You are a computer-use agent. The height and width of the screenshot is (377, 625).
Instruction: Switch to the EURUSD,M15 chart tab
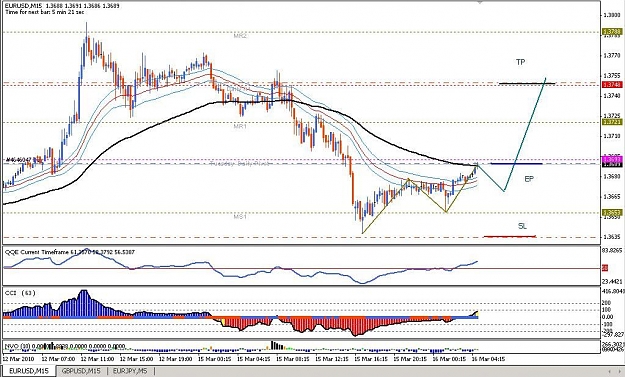pyautogui.click(x=28, y=371)
